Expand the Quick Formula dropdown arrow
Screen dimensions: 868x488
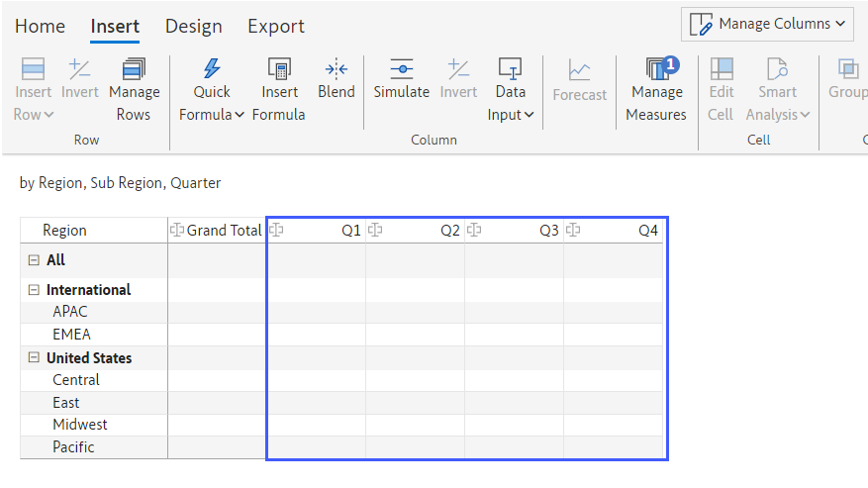click(240, 115)
